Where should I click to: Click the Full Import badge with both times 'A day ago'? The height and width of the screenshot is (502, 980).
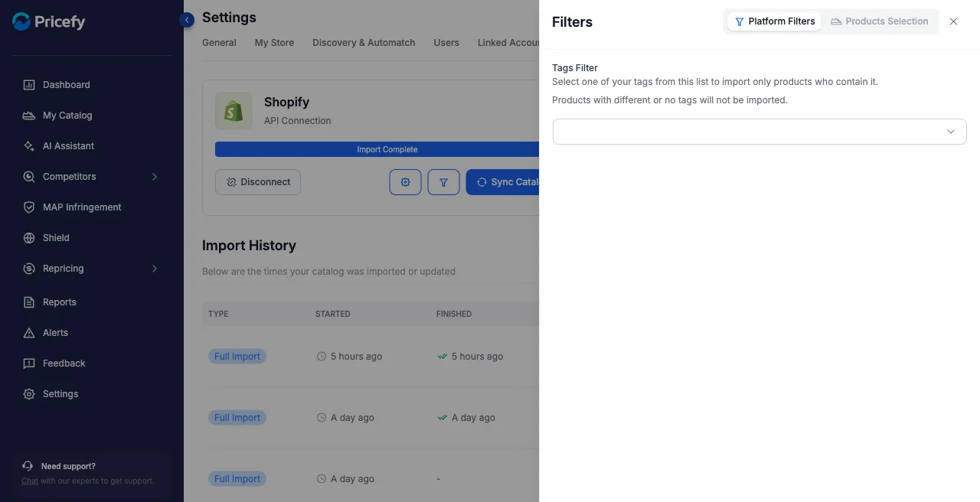coord(237,418)
